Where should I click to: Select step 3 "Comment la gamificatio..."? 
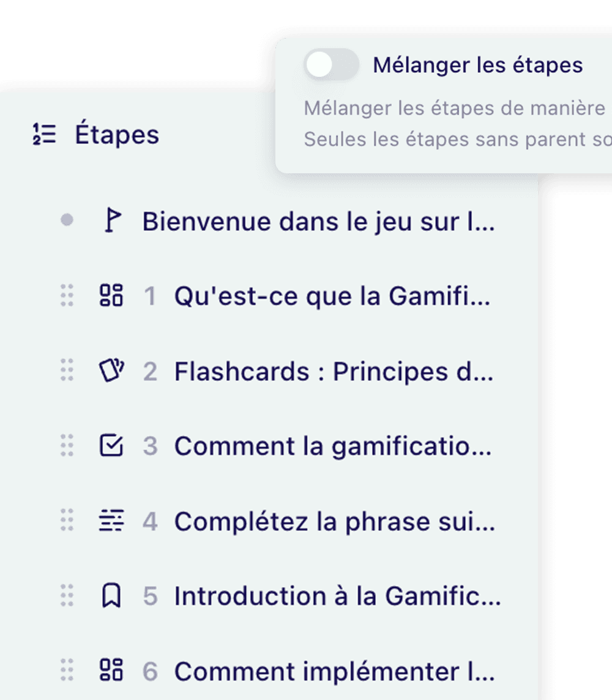[334, 446]
